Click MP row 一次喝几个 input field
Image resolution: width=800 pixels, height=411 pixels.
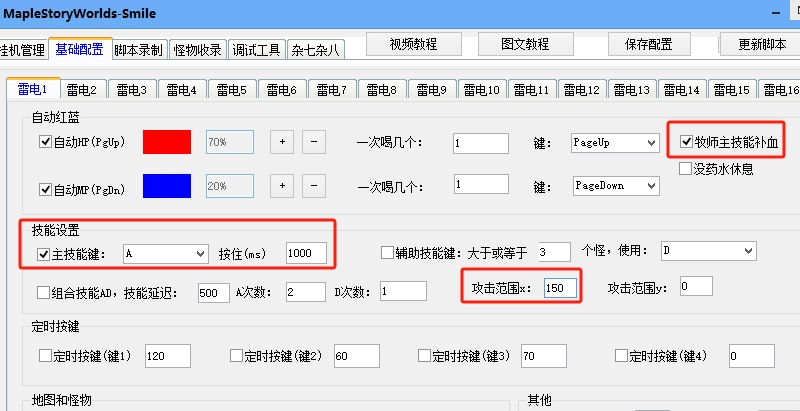(481, 184)
